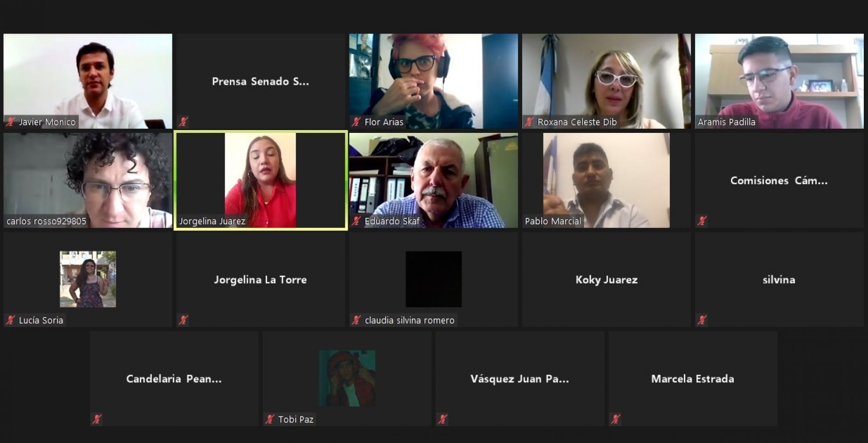Click muted mic icon beside Lucía Soria
Image resolution: width=868 pixels, height=443 pixels.
tap(10, 320)
